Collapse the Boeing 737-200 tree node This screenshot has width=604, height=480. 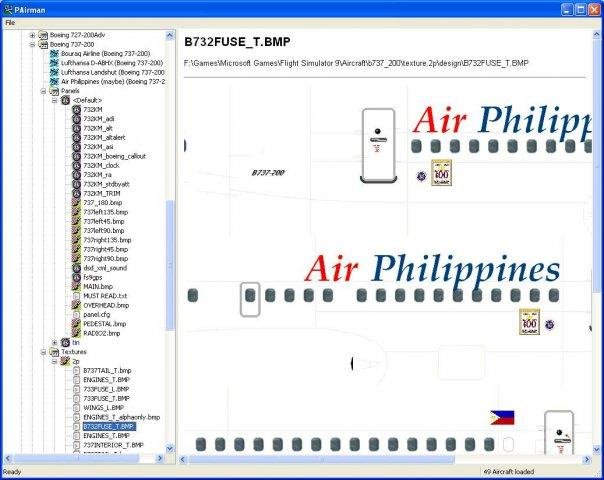(32, 45)
